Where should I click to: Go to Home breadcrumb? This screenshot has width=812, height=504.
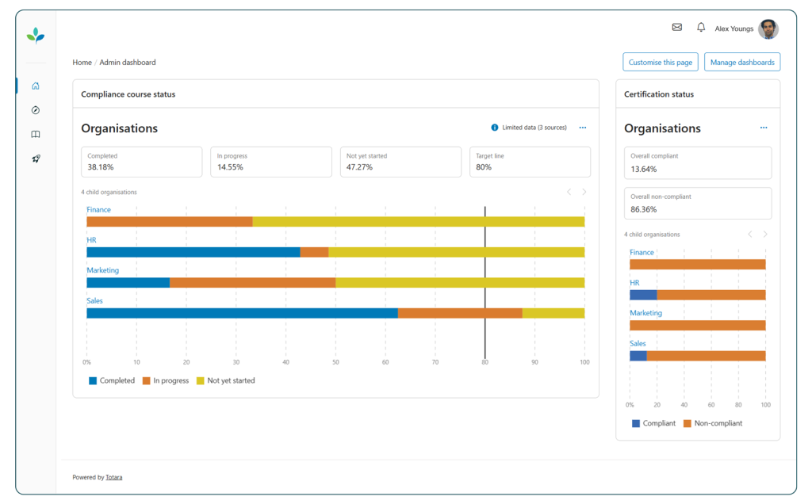(x=82, y=62)
